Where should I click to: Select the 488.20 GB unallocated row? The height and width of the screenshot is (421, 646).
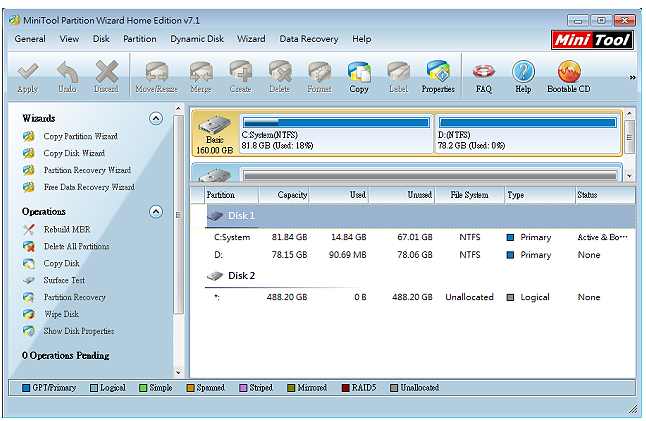pyautogui.click(x=412, y=297)
